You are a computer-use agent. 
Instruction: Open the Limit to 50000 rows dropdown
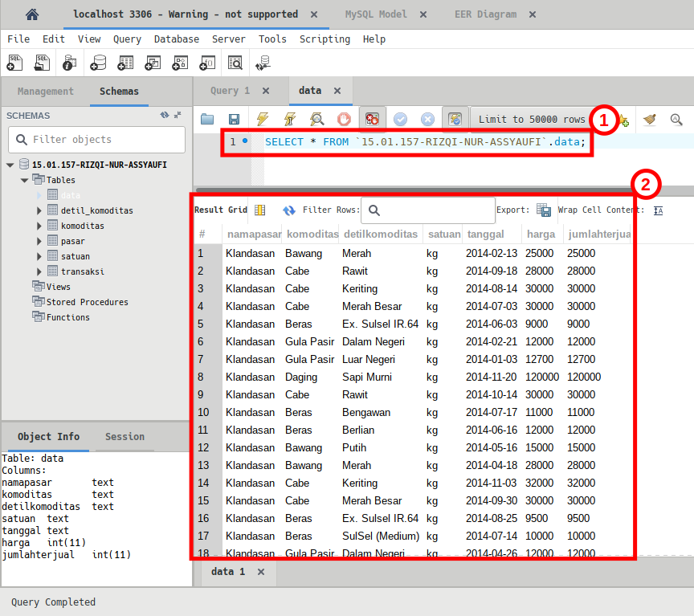(x=532, y=119)
